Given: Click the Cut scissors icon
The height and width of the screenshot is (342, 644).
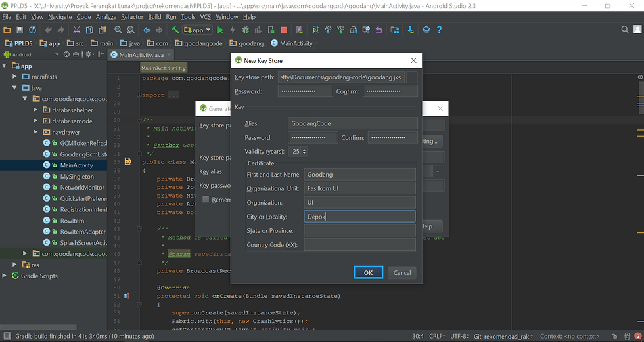Looking at the screenshot, I should 77,30.
